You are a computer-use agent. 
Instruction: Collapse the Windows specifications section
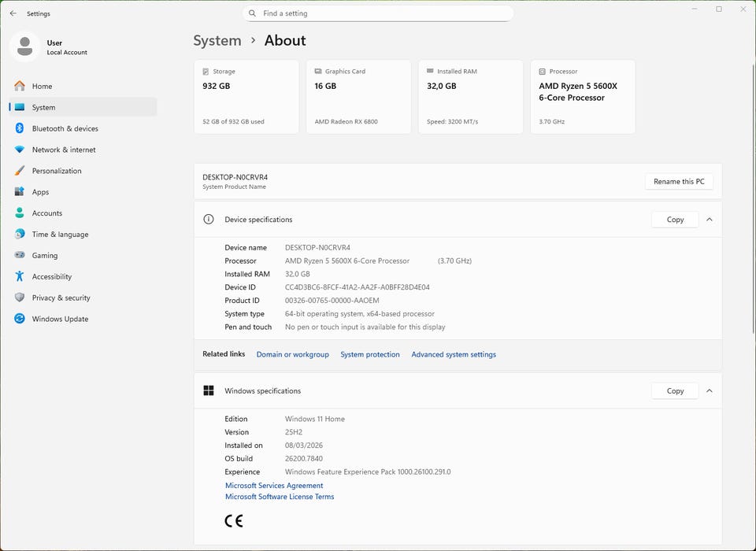[x=709, y=391]
